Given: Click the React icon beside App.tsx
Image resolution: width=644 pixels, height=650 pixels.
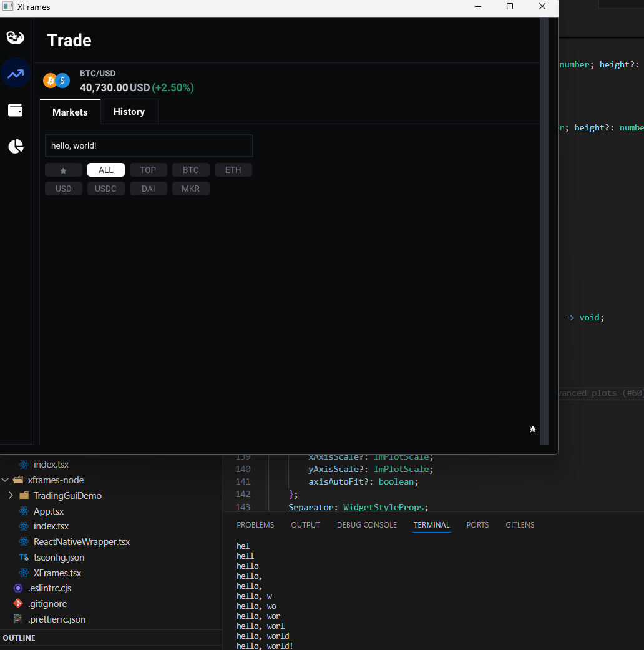Looking at the screenshot, I should tap(24, 511).
